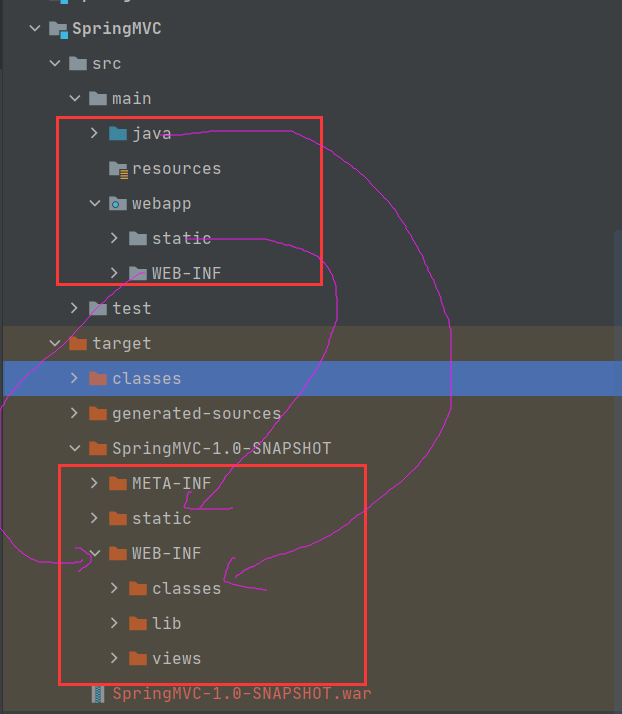Collapse the output WEB-INF folder chevron
Viewport: 622px width, 714px height.
pos(95,553)
